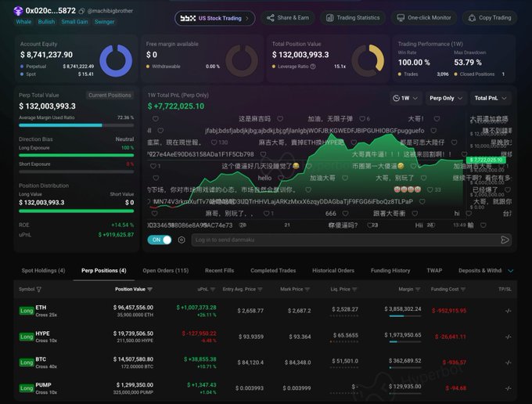Like the 'hello' danmaku comment heart
532x404 pixels.
280,178
